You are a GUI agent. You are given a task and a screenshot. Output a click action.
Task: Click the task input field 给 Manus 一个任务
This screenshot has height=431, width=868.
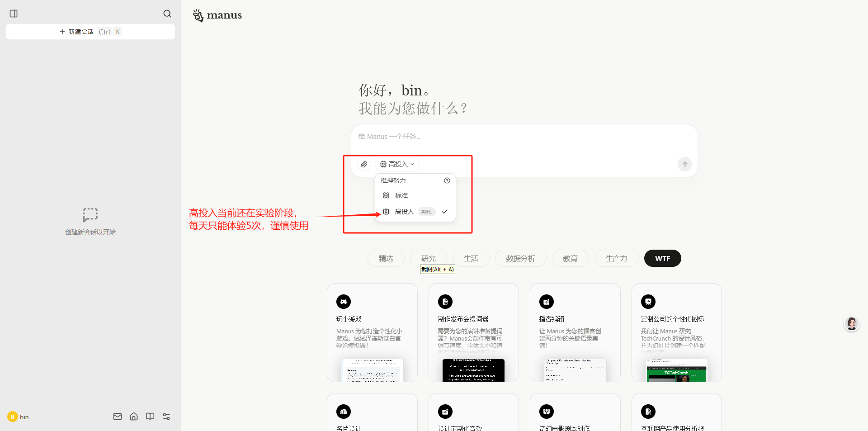coord(524,137)
